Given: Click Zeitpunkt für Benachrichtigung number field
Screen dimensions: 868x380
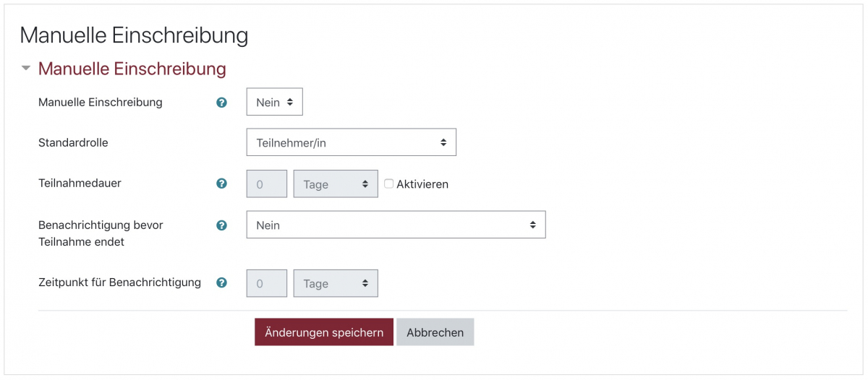Looking at the screenshot, I should (267, 284).
